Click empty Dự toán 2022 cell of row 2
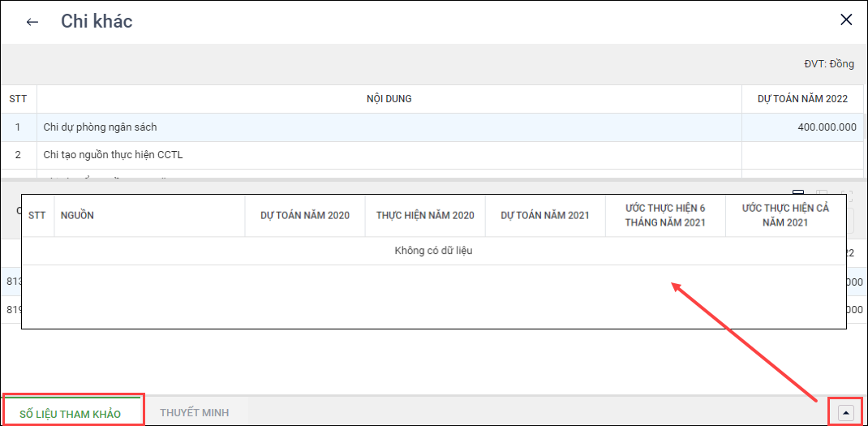 [801, 154]
